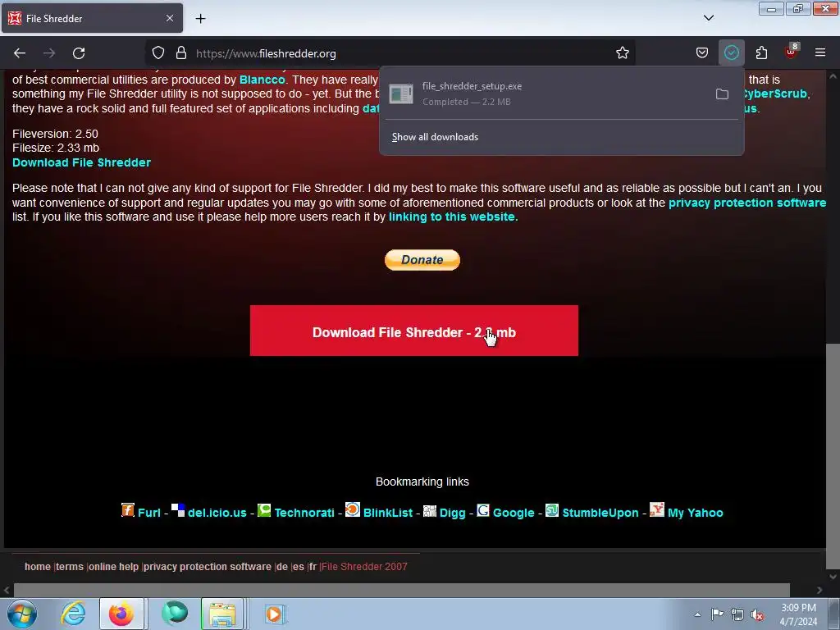Save page to Pocket
Screen dimensions: 840x630
702,52
